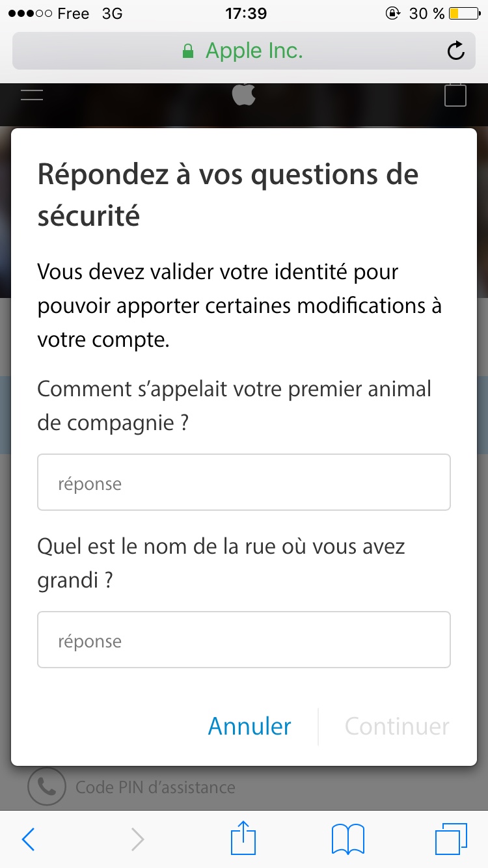Click the Annuler button

pyautogui.click(x=249, y=726)
